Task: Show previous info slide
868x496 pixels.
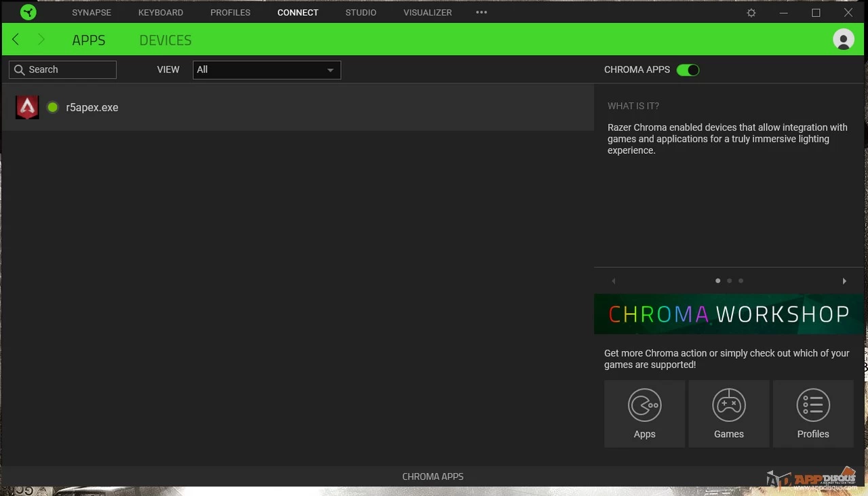Action: [613, 281]
